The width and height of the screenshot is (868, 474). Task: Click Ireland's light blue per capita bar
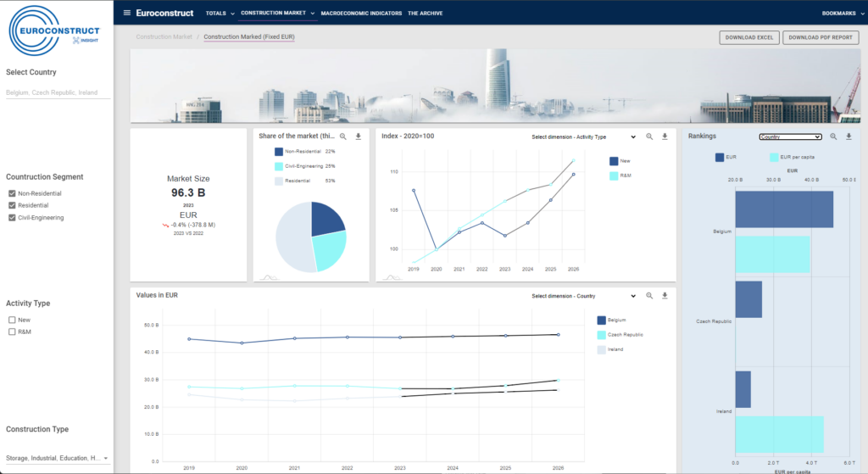780,434
